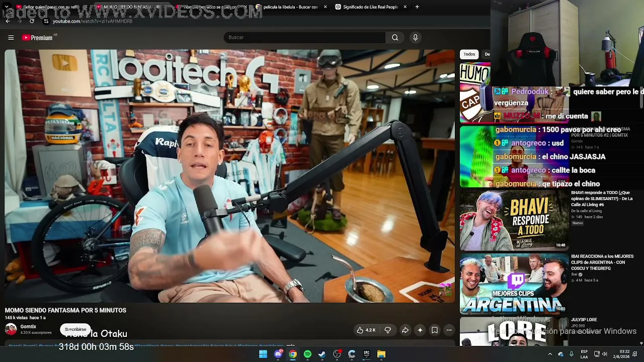This screenshot has width=644, height=362.
Task: Switch to the 'pelicula la libelula' tab
Action: pos(291,7)
